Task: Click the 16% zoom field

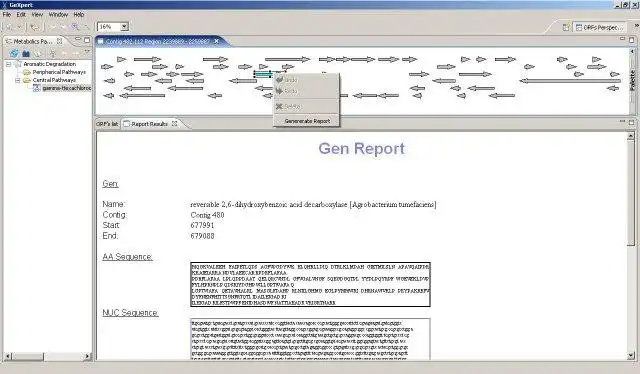Action: point(109,27)
